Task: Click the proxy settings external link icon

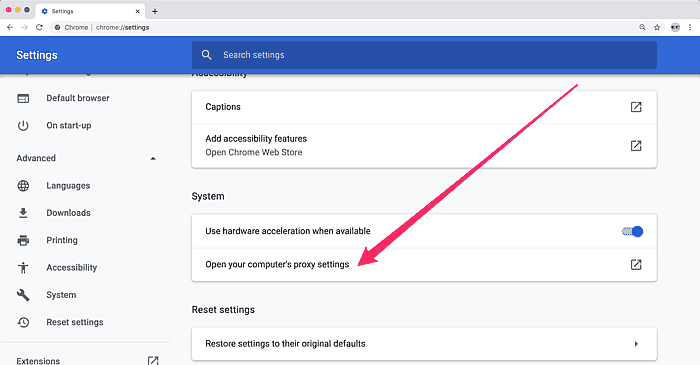Action: point(636,265)
